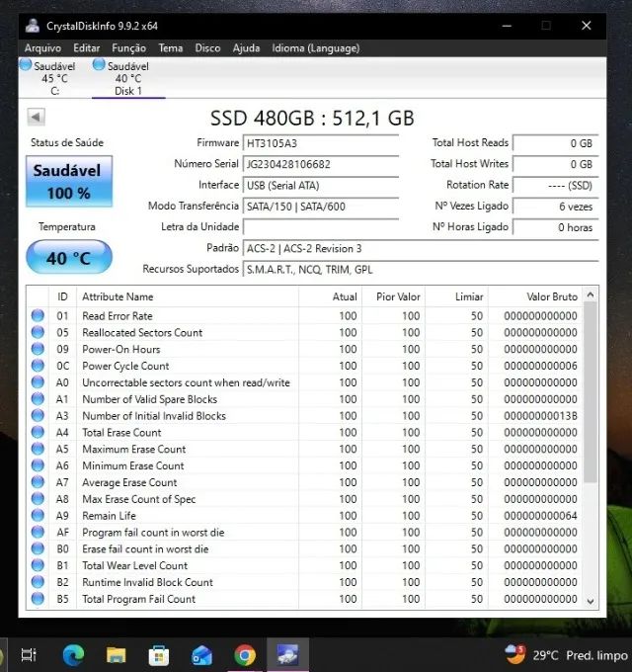Select the Uncorrectable sectors count when read/write row

(305, 382)
